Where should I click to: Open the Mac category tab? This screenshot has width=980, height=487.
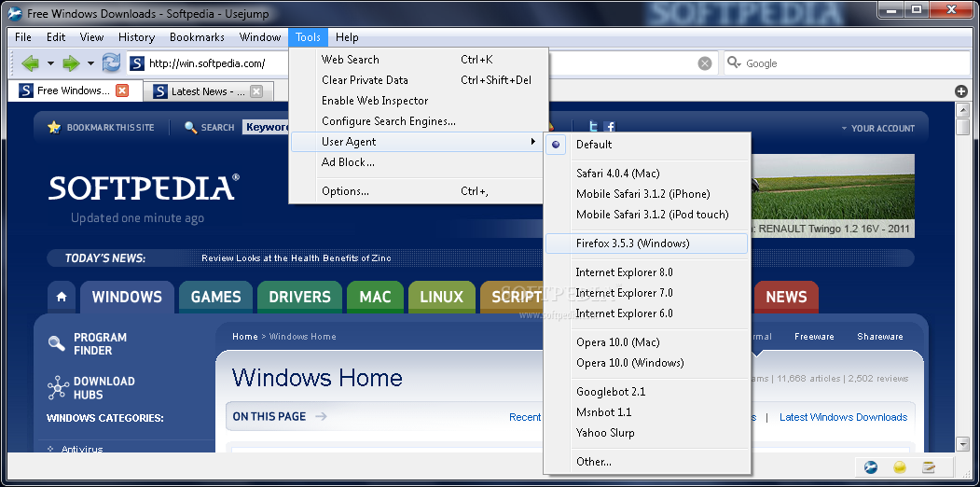375,297
